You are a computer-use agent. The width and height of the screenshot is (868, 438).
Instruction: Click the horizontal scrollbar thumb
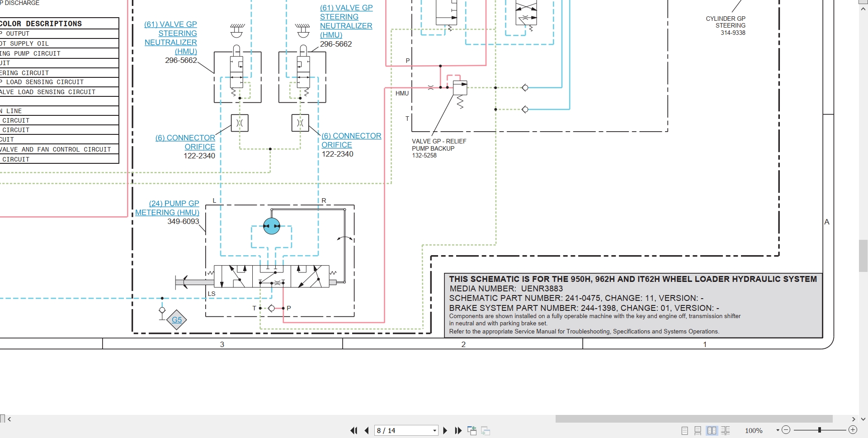(694, 419)
